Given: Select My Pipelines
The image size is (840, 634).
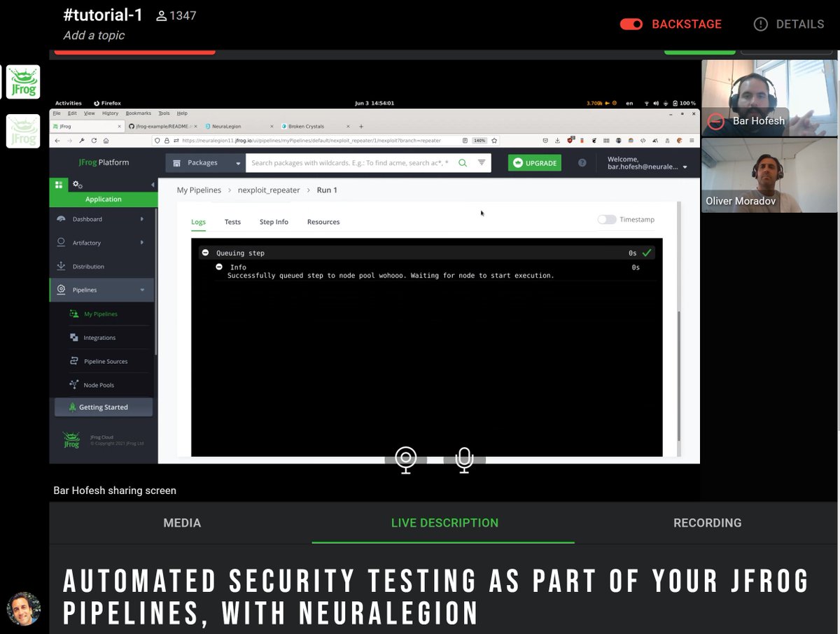Looking at the screenshot, I should [100, 314].
